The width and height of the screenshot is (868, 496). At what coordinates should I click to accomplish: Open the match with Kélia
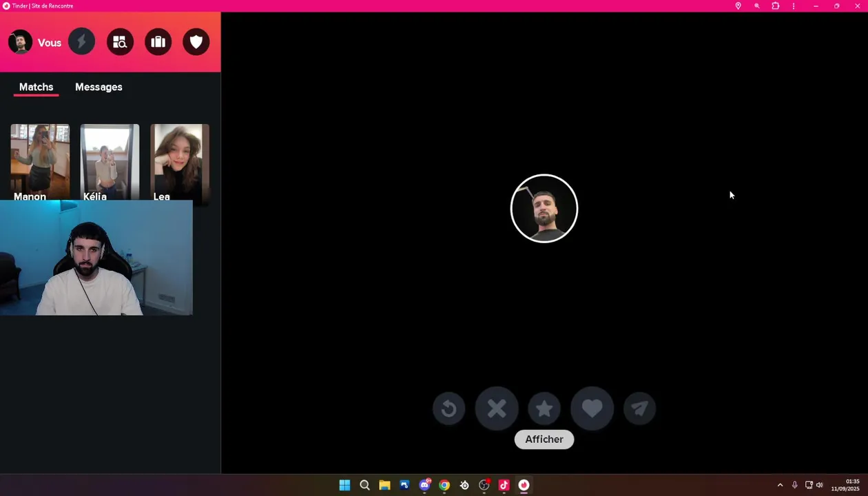coord(110,163)
